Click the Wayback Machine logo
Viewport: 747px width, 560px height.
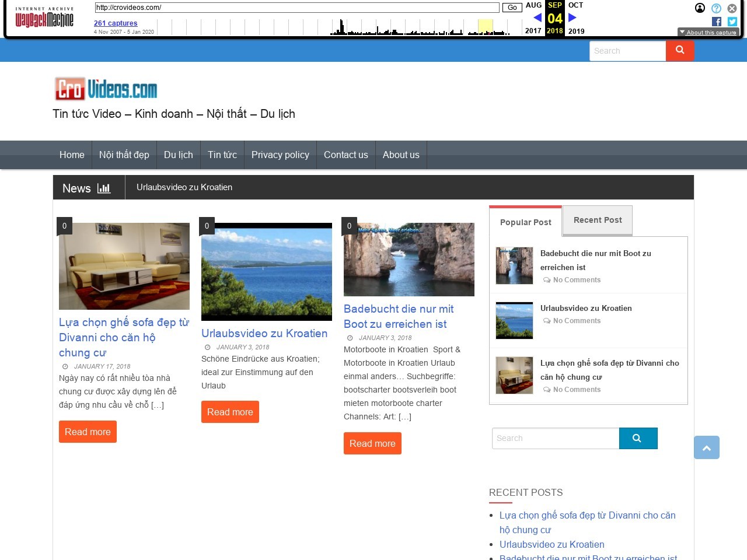[x=44, y=19]
